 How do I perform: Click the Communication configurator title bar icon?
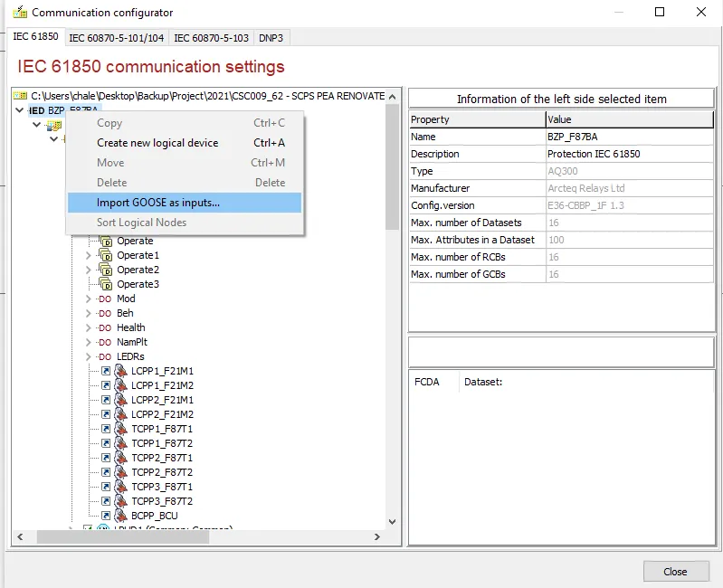(20, 12)
